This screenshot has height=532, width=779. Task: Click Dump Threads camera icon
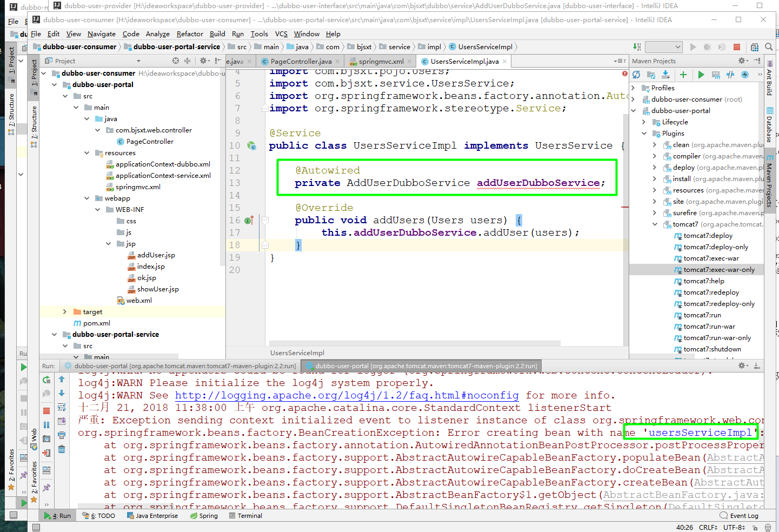[x=46, y=438]
